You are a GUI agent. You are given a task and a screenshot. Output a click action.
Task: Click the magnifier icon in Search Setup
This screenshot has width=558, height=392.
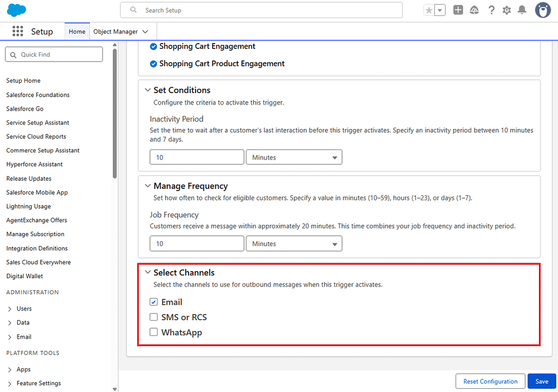(134, 10)
